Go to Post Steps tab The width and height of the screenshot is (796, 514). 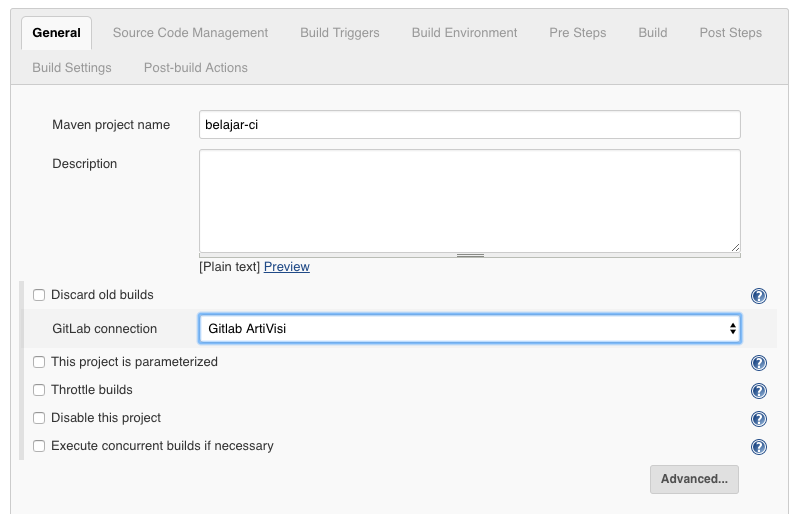(x=731, y=33)
